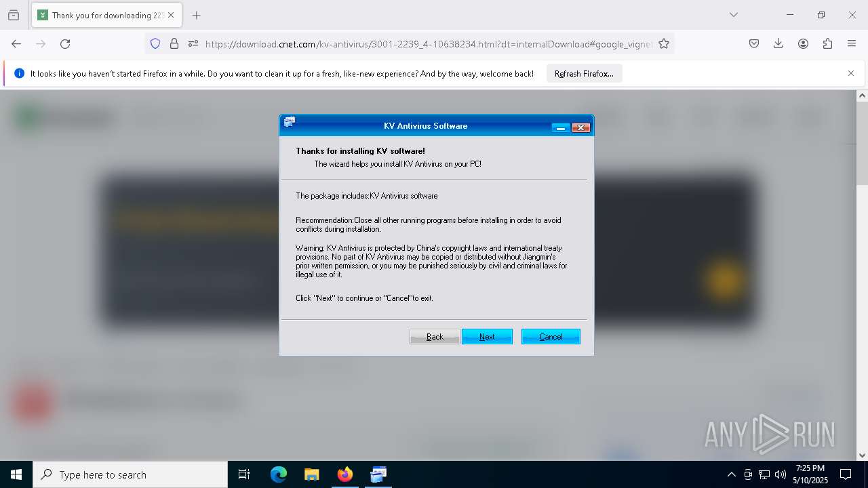Minimize the KV Antivirus Software dialog
Image resolution: width=868 pixels, height=488 pixels.
click(x=560, y=127)
